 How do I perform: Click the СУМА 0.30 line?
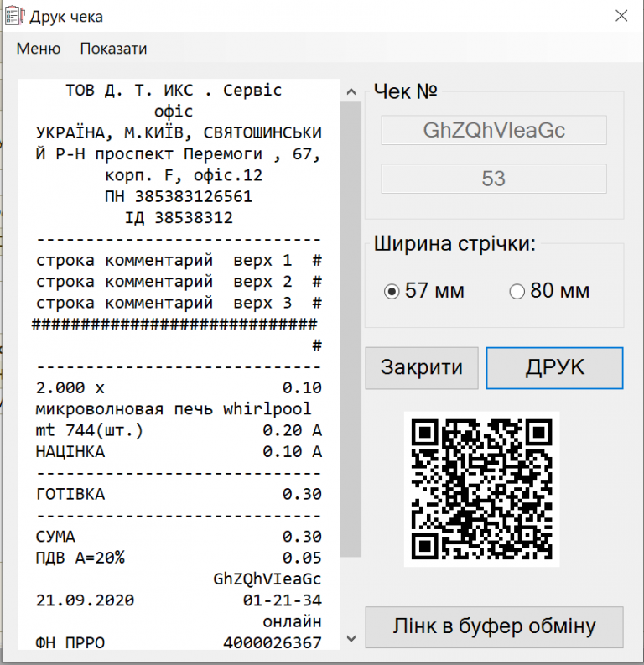179,537
